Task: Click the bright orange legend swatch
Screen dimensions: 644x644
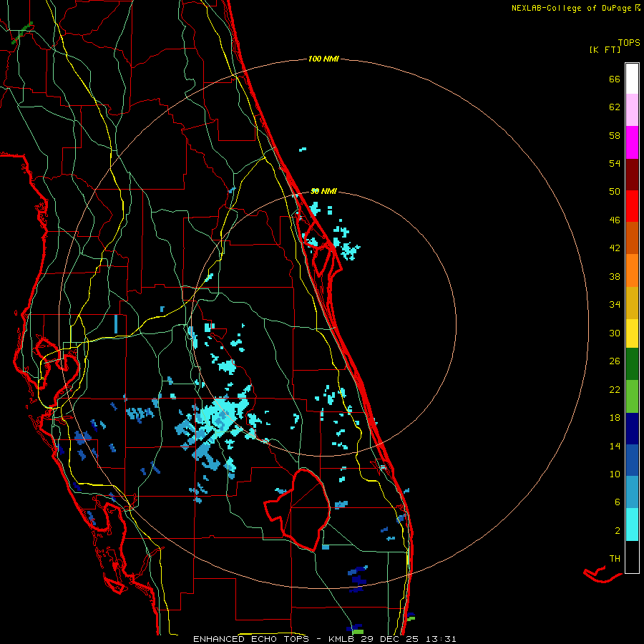Action: pyautogui.click(x=632, y=270)
